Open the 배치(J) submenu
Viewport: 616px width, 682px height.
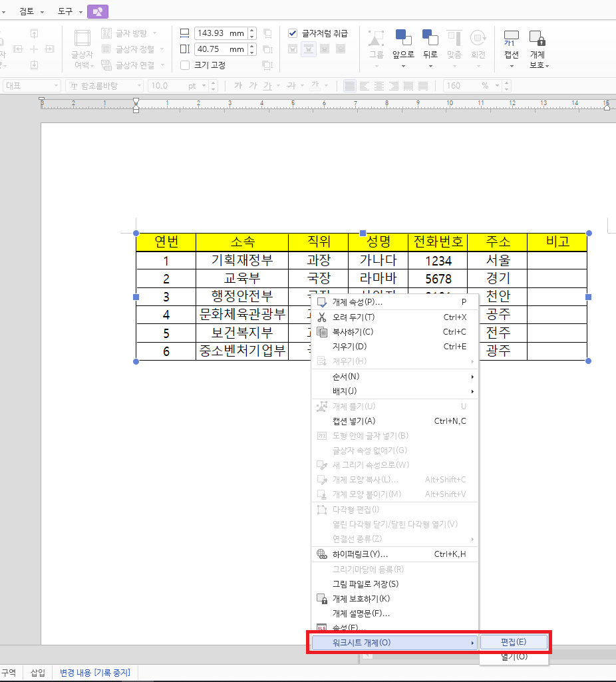[394, 391]
